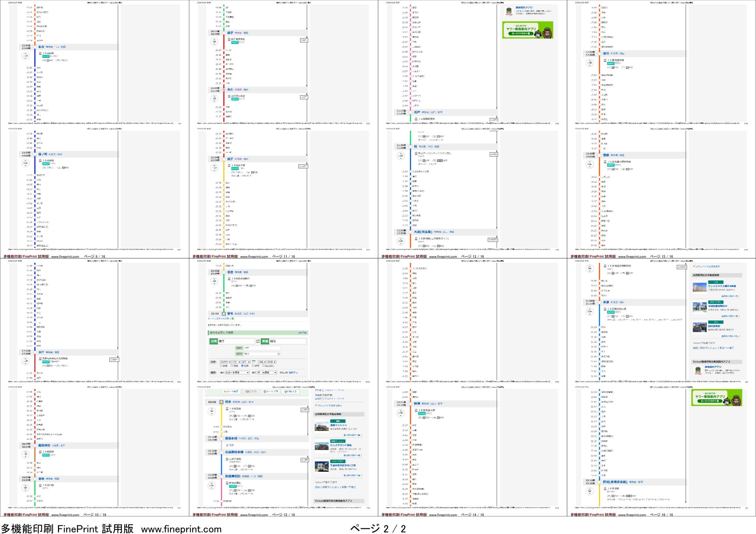This screenshot has height=534, width=756.
Task: Open the 熱海 station link on page 14
Action: pyautogui.click(x=417, y=403)
